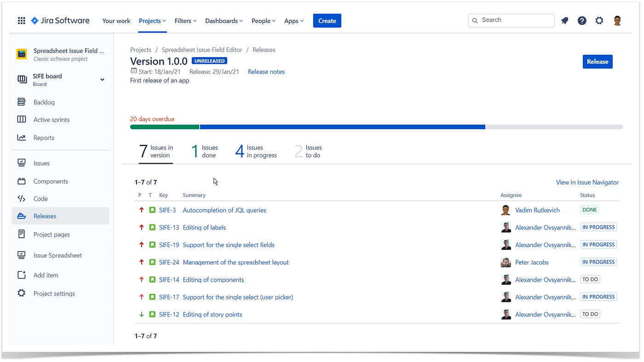
Task: Open the Projects dropdown menu
Action: coord(153,21)
